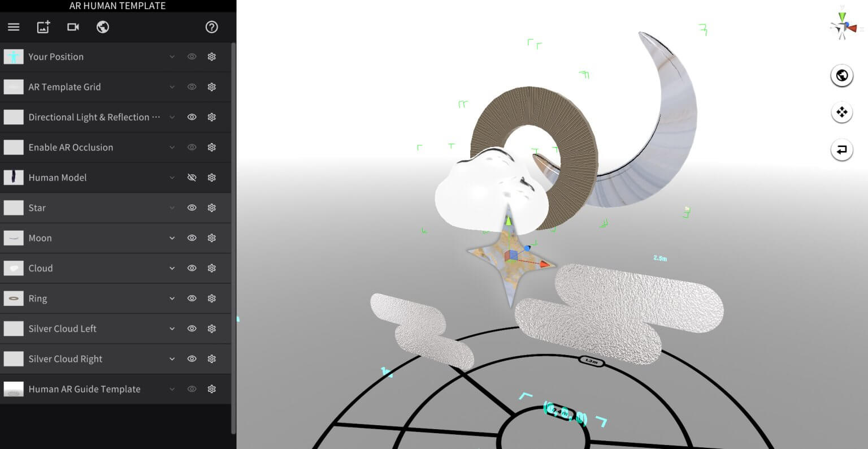Click the reset view arrow button
The image size is (868, 449).
tap(841, 150)
